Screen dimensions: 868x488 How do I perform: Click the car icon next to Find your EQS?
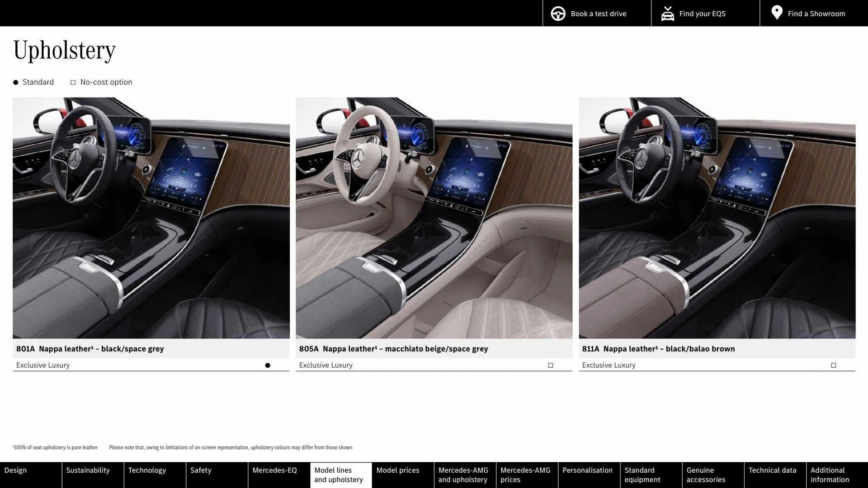667,13
